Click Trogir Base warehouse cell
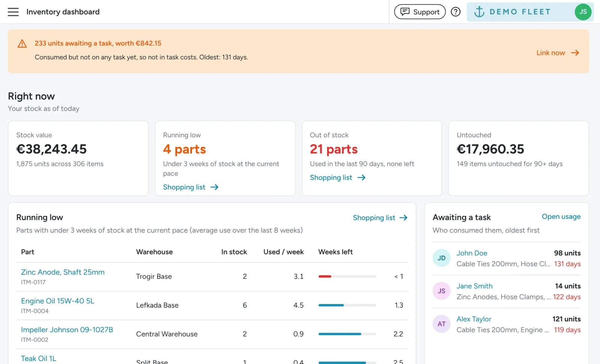This screenshot has height=364, width=600. pyautogui.click(x=154, y=277)
